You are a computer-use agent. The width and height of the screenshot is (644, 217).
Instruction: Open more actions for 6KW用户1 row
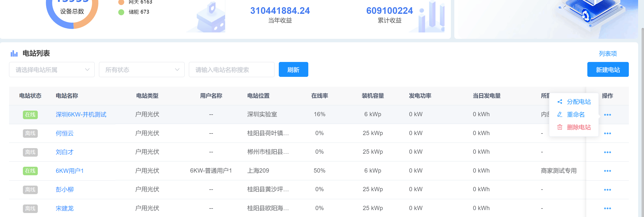pyautogui.click(x=607, y=171)
